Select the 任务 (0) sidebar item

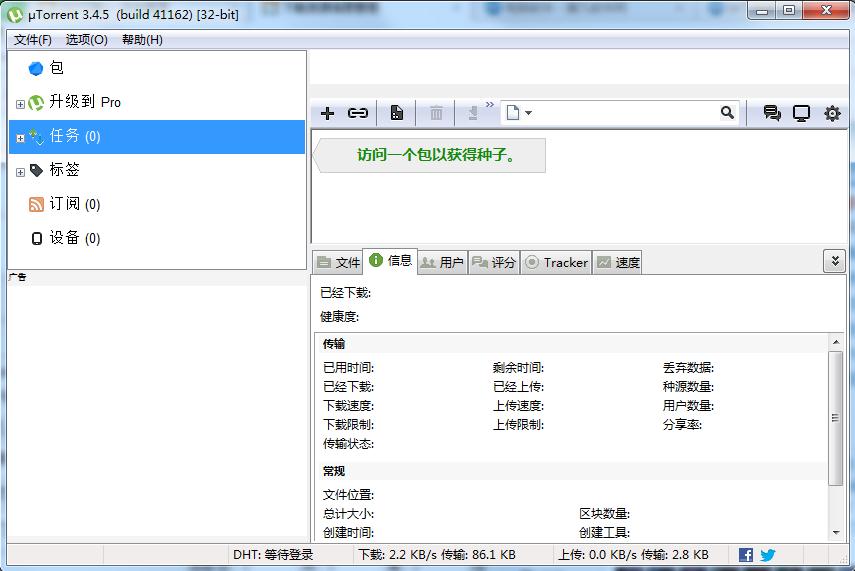click(157, 136)
